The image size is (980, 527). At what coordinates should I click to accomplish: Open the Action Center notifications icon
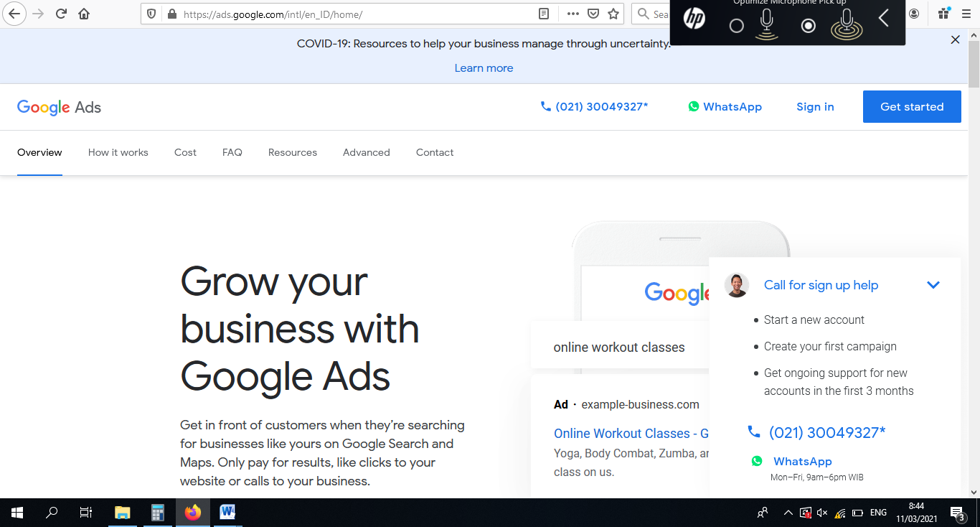click(x=957, y=513)
